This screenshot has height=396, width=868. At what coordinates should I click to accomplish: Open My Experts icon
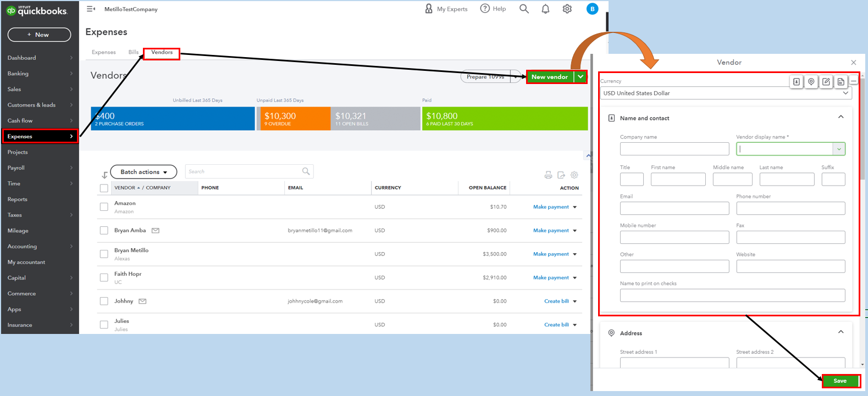(429, 9)
